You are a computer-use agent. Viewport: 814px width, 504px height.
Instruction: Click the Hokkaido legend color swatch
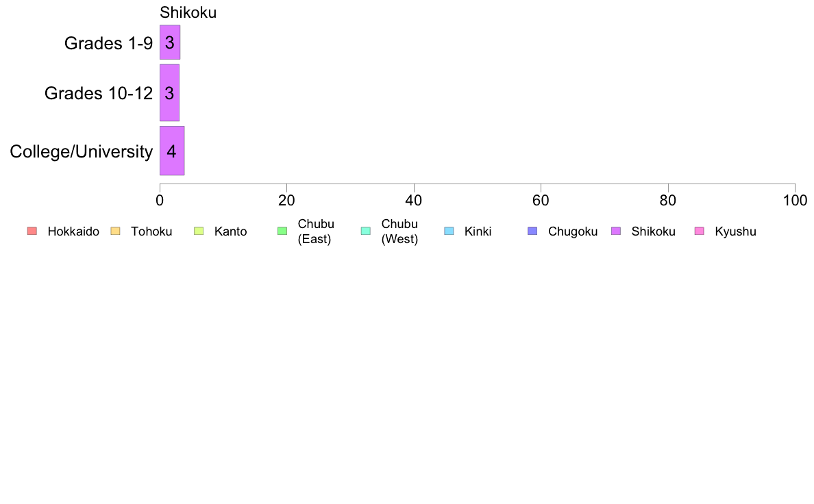32,231
